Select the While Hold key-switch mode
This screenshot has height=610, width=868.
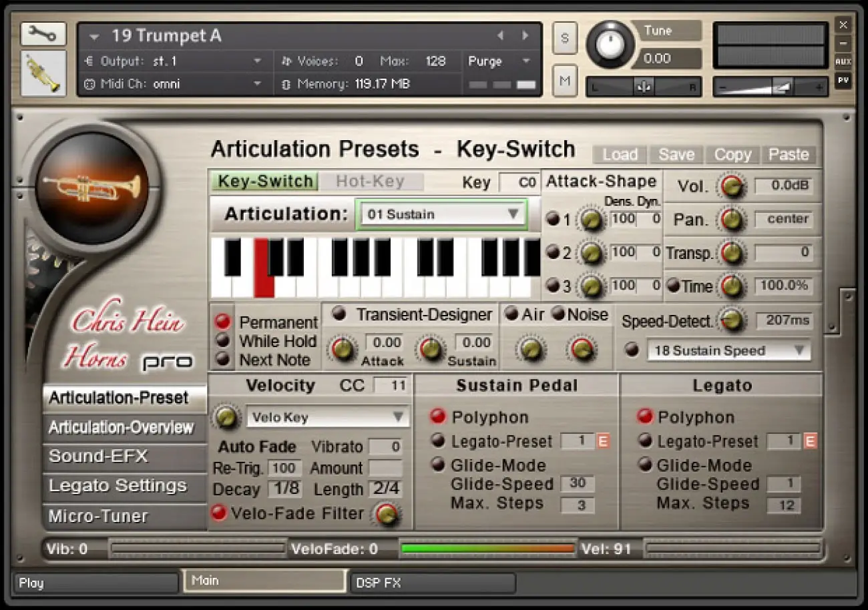click(223, 340)
